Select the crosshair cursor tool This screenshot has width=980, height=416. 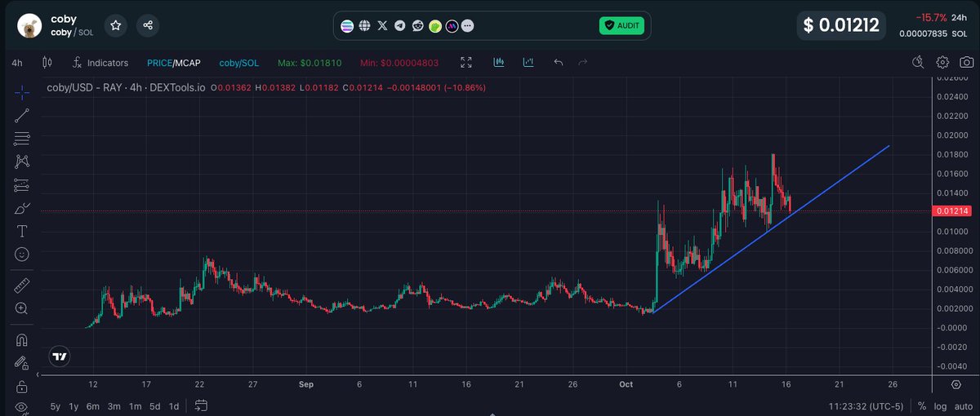coord(22,92)
